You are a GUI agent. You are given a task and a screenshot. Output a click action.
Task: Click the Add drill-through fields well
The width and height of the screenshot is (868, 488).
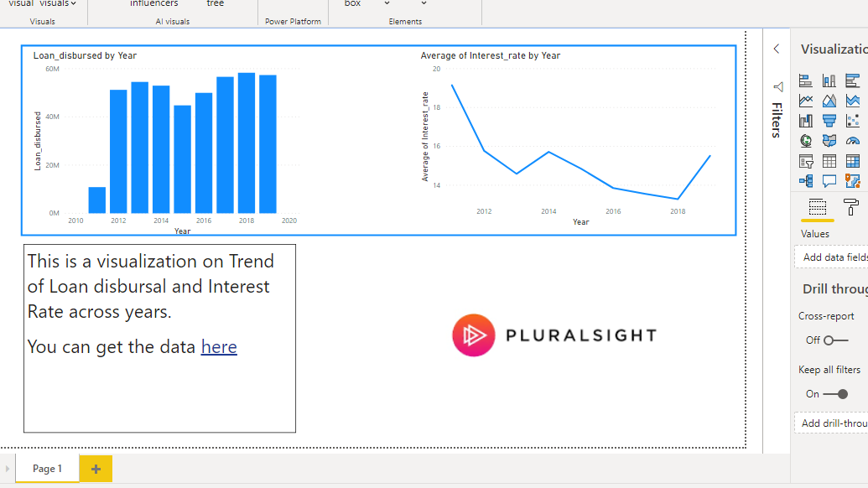coord(831,423)
